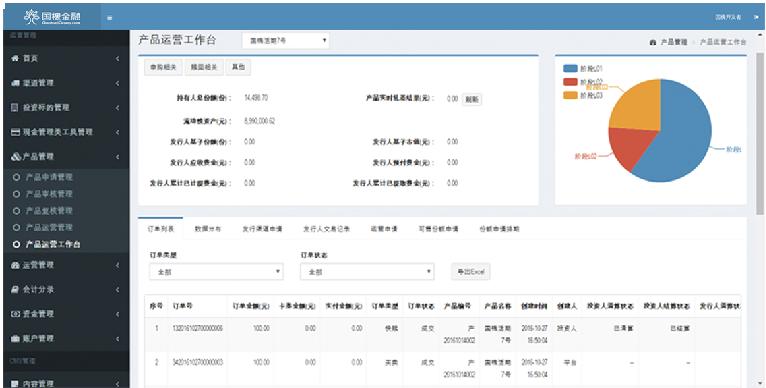Switch to the 发行人交易记录 tab
766x388 pixels.
click(x=326, y=229)
